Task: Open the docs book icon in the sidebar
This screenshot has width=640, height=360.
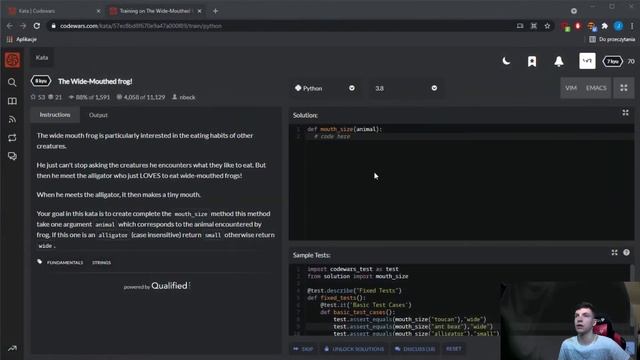Action: (x=12, y=101)
